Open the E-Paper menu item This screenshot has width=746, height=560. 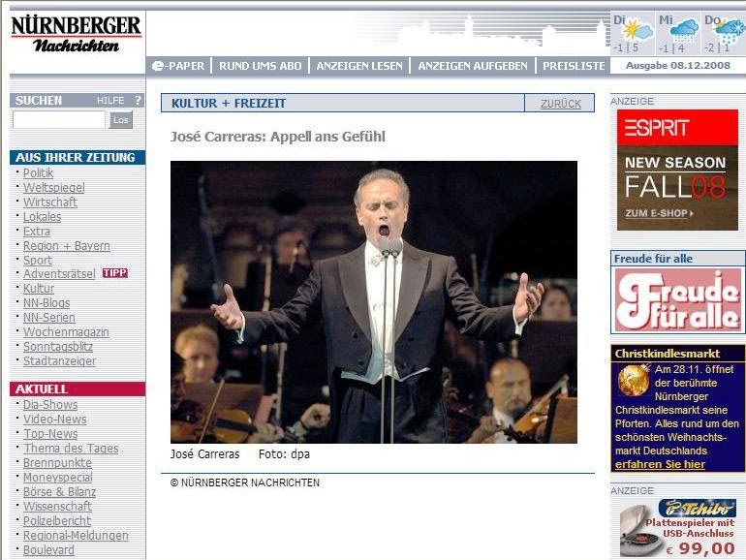pos(178,66)
